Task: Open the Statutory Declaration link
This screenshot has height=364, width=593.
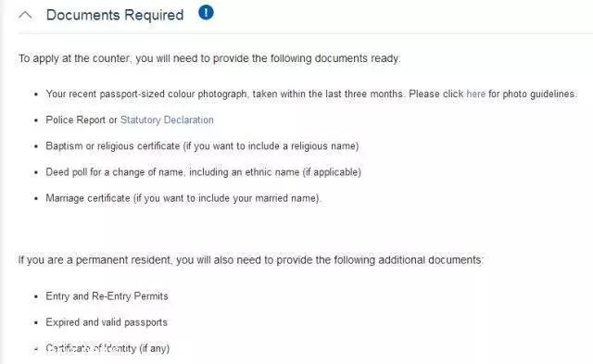Action: [x=167, y=119]
